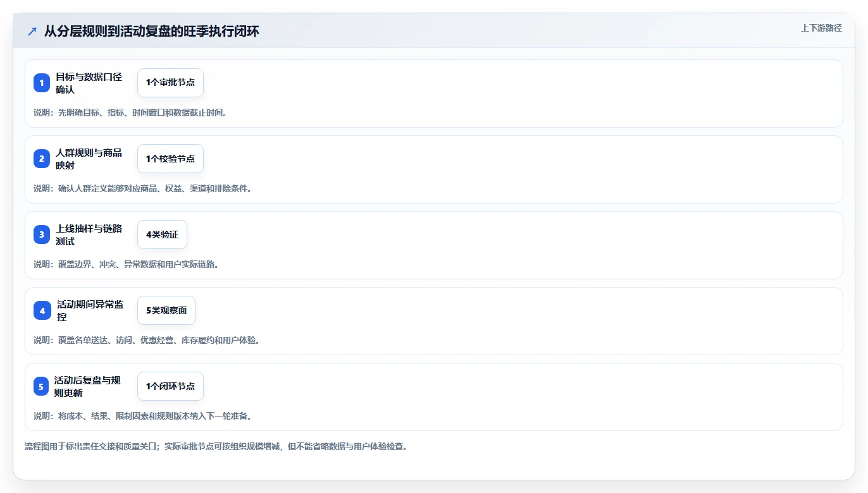Click footer note 流程图用于标出责任交接
Viewport: 868px width, 493px height.
pos(216,446)
